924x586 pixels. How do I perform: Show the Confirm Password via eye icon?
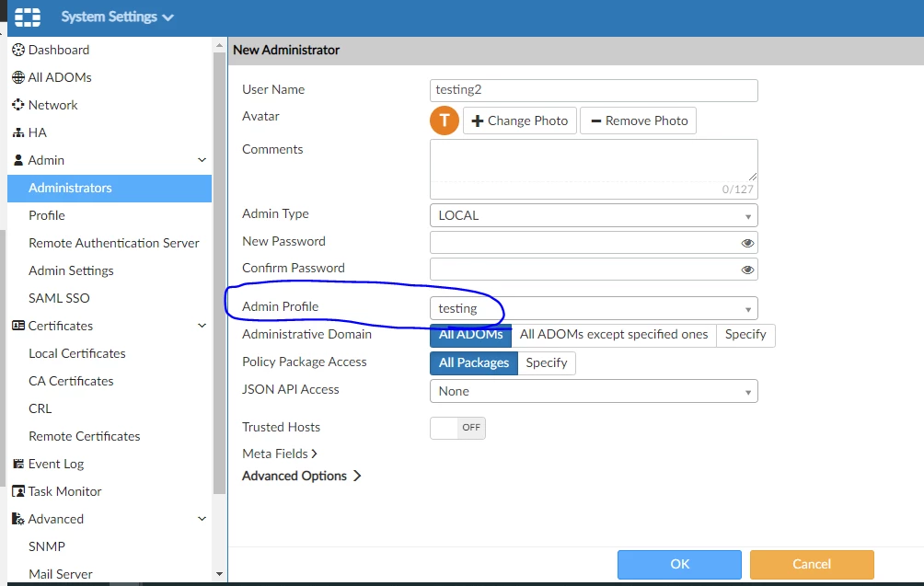[x=747, y=270]
